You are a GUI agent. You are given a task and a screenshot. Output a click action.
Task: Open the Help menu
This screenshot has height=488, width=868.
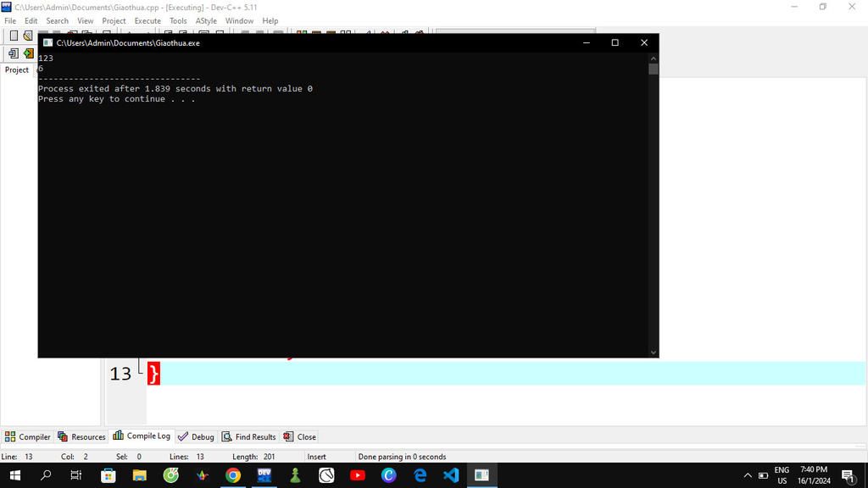coord(270,21)
